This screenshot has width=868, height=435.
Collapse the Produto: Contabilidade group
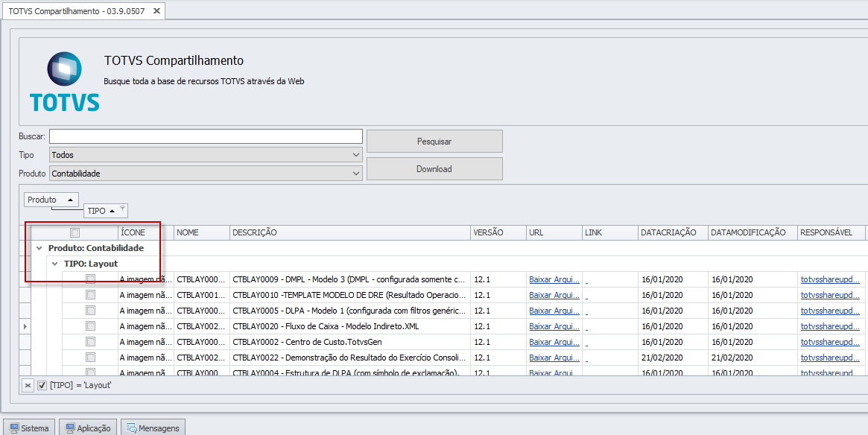coord(39,249)
